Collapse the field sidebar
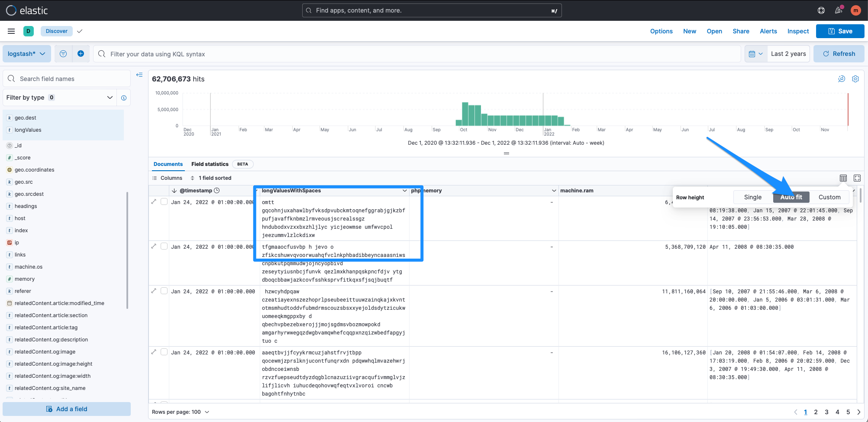The height and width of the screenshot is (422, 868). [x=139, y=75]
